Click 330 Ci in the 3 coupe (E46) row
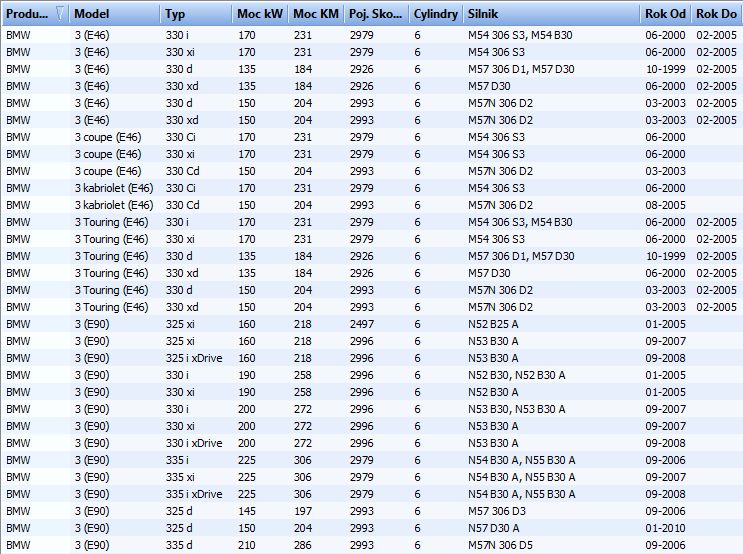This screenshot has height=554, width=743. [181, 137]
